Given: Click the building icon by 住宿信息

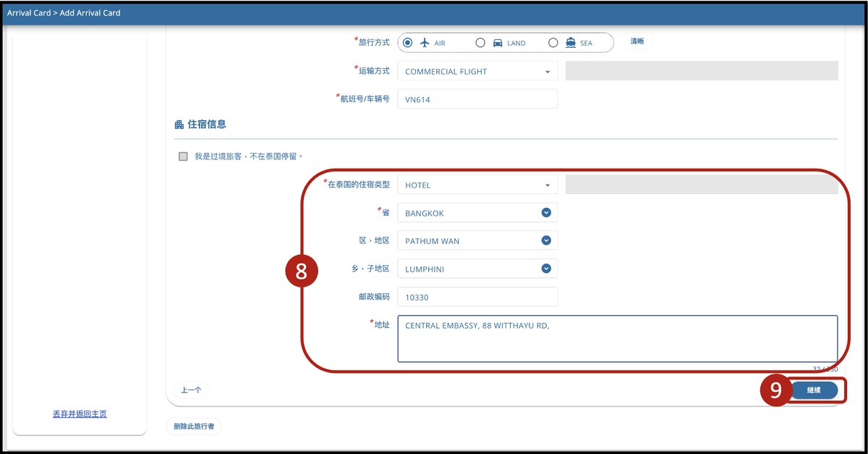Looking at the screenshot, I should coord(179,125).
